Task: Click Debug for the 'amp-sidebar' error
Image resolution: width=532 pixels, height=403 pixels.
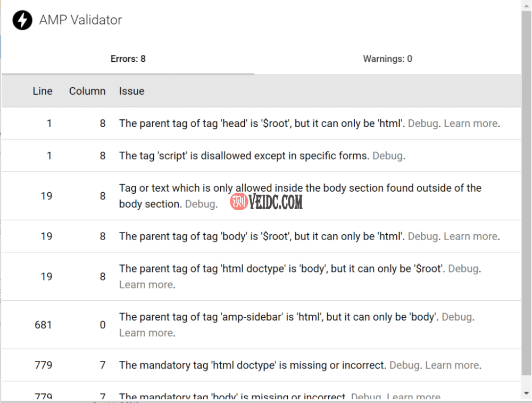Action: [x=457, y=317]
